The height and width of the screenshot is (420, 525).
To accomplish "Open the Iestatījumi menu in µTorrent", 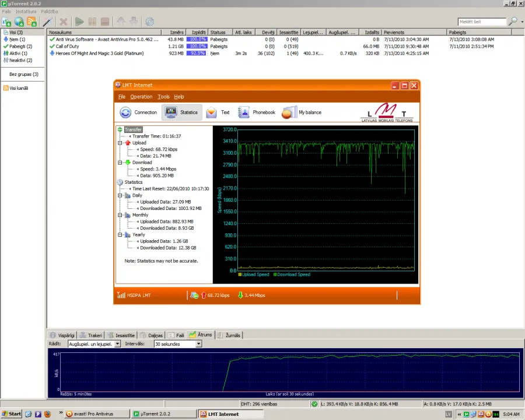I will coord(26,12).
